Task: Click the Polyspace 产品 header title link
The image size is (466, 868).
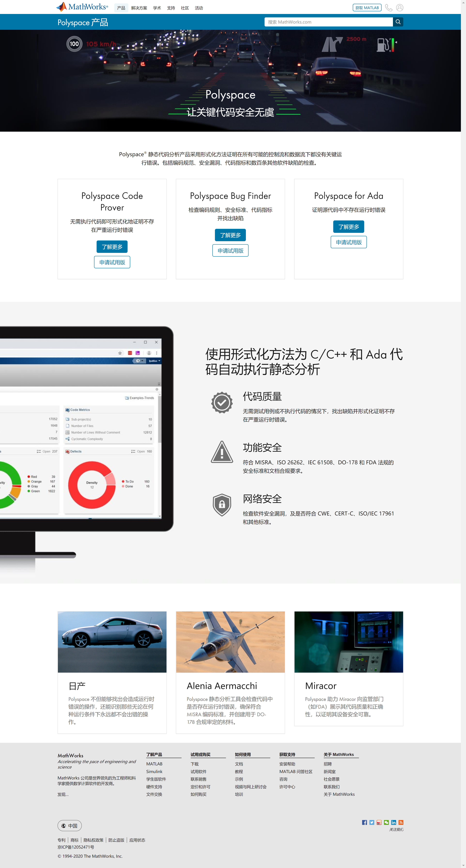Action: [x=83, y=23]
